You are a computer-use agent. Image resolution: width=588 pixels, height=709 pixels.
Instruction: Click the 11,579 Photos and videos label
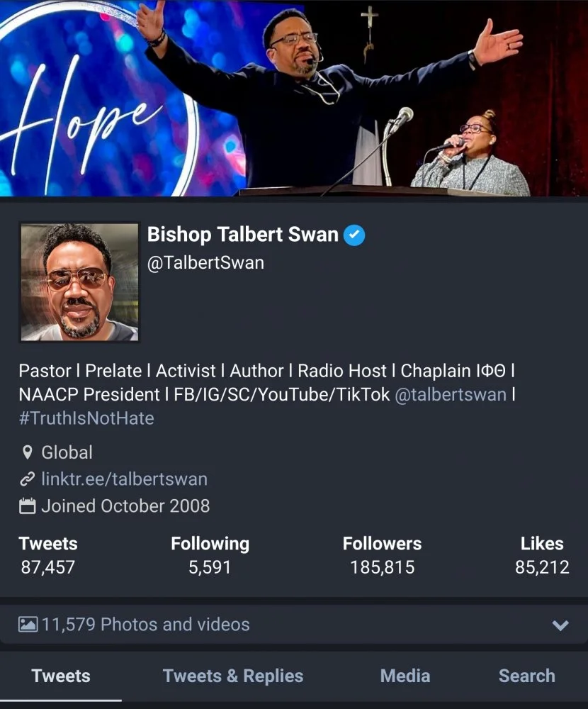point(146,625)
